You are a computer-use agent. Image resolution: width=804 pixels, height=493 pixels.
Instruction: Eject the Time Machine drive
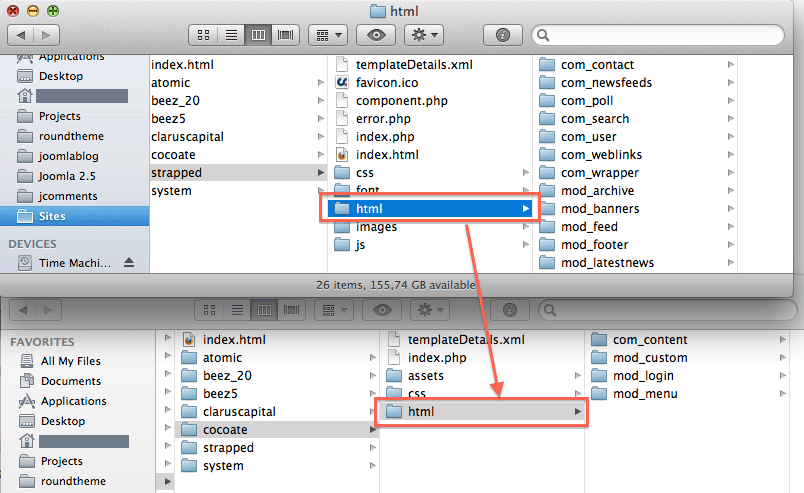[128, 263]
